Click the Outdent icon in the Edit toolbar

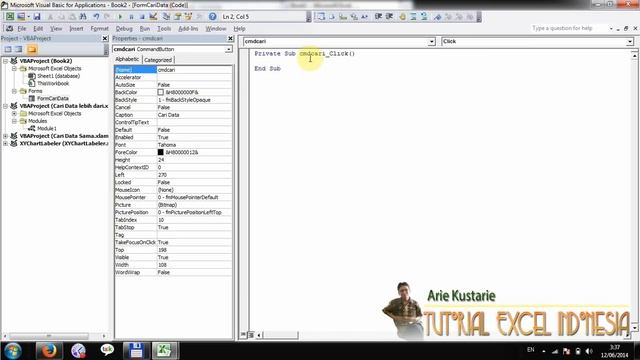pyautogui.click(x=389, y=17)
